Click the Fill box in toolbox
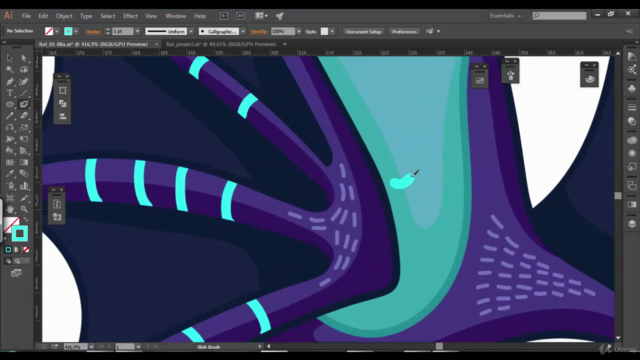640x360 pixels. point(10,224)
